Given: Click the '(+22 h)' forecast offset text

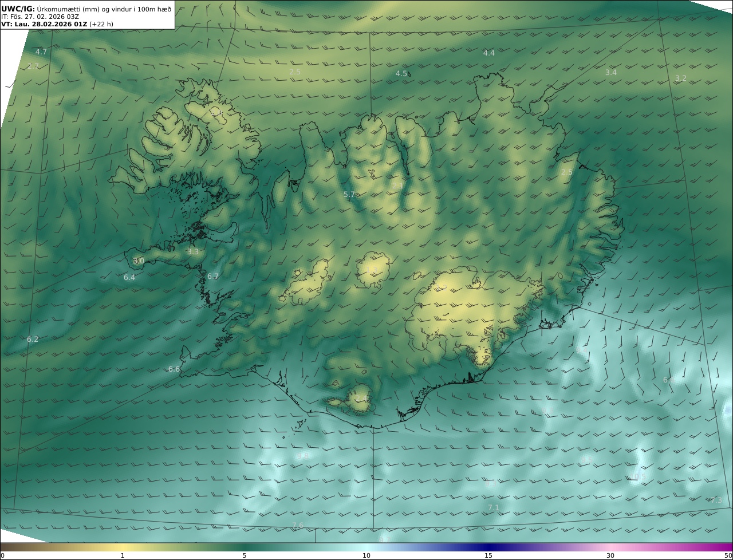Looking at the screenshot, I should click(x=103, y=25).
